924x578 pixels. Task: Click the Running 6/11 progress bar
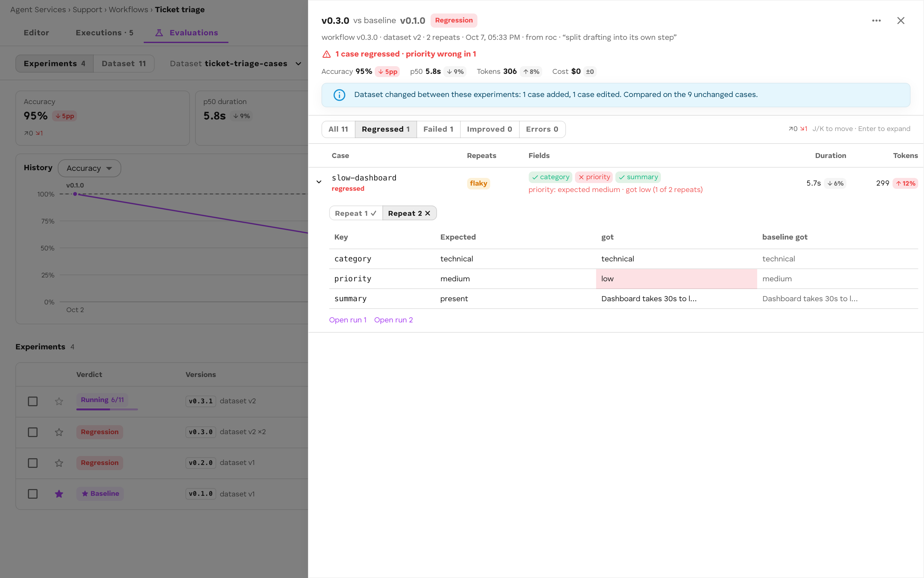(x=107, y=409)
